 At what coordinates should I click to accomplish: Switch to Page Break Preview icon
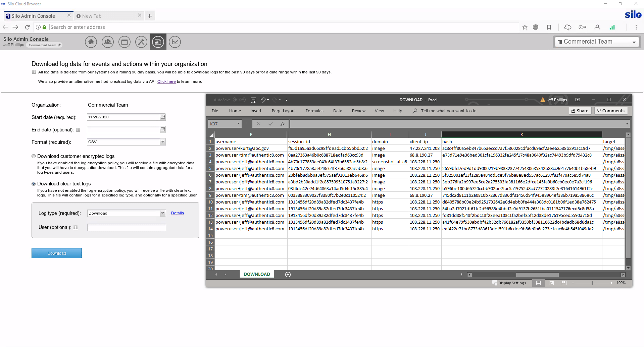(x=564, y=283)
